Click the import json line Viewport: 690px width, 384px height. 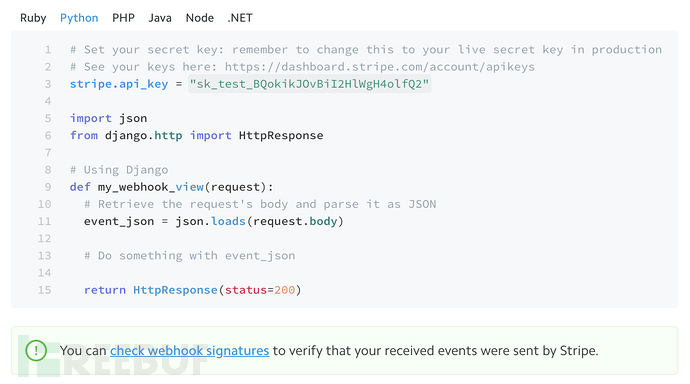coord(108,118)
